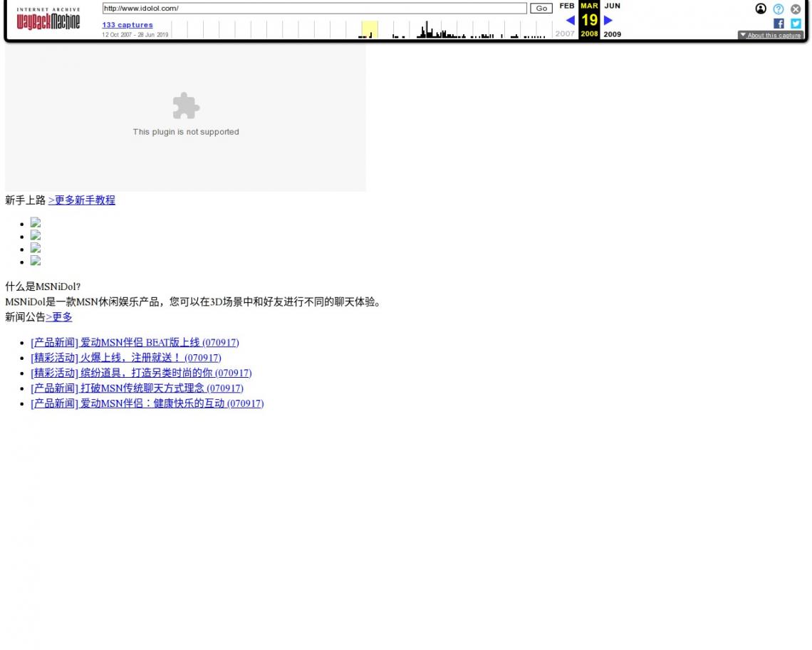This screenshot has width=812, height=650.
Task: Click the unsupported plugin puzzle icon
Action: point(186,105)
